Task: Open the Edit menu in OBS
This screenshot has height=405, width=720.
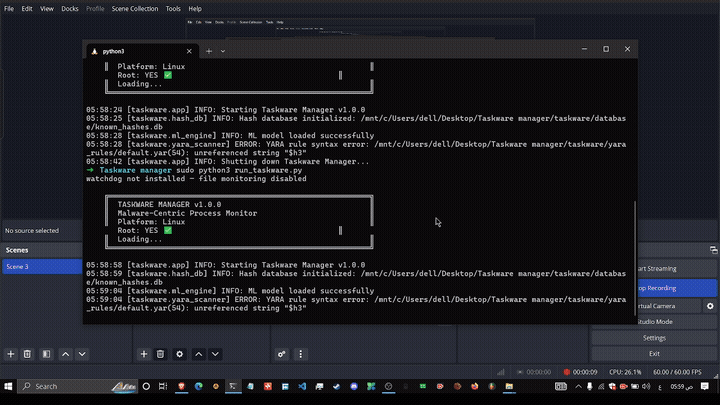Action: tap(27, 8)
